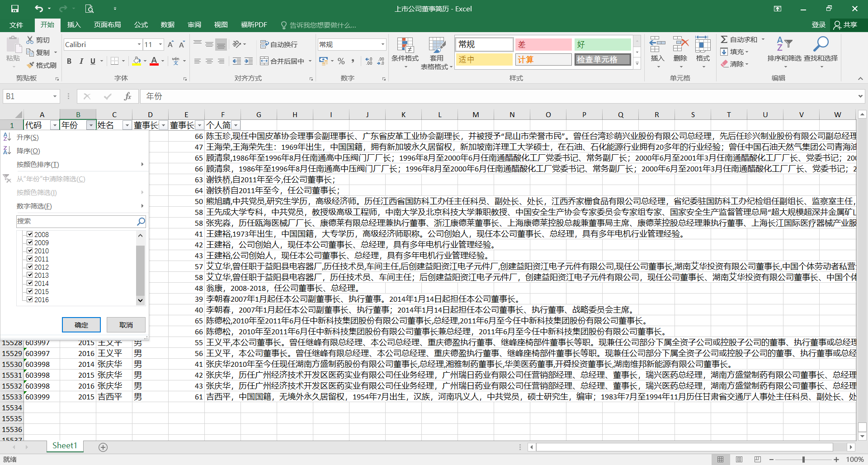This screenshot has width=868, height=465.
Task: Open the 文件 tab
Action: (16, 25)
